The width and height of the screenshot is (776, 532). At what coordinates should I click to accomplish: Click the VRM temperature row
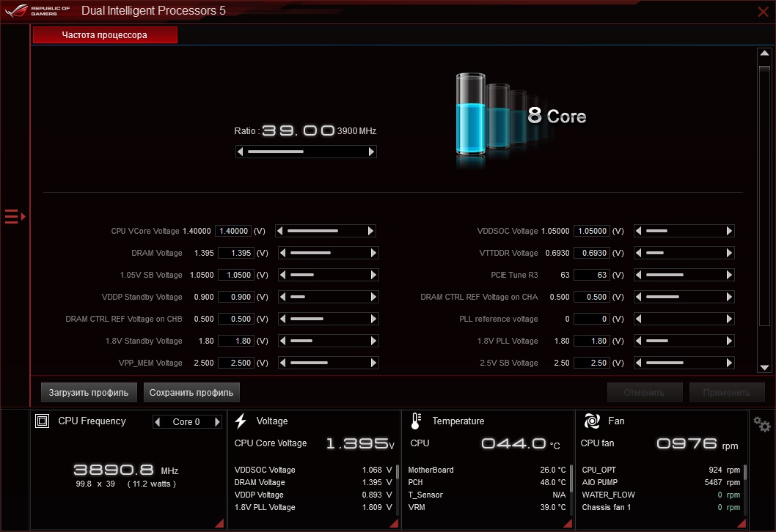pyautogui.click(x=486, y=507)
